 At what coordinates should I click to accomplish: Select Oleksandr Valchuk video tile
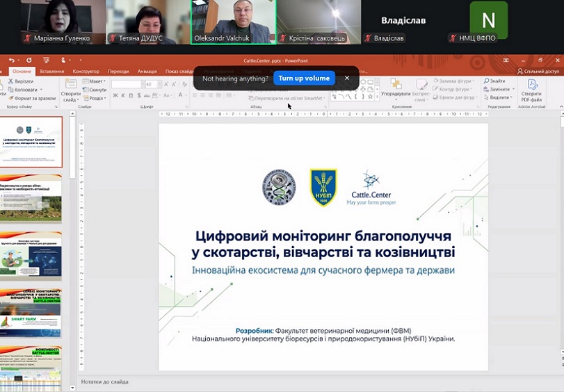click(x=234, y=22)
